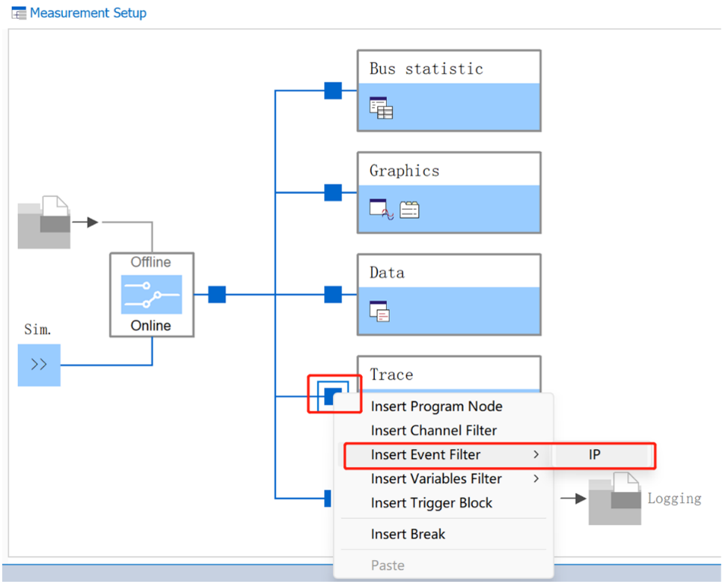Choose Insert Trigger Block option

coord(431,503)
